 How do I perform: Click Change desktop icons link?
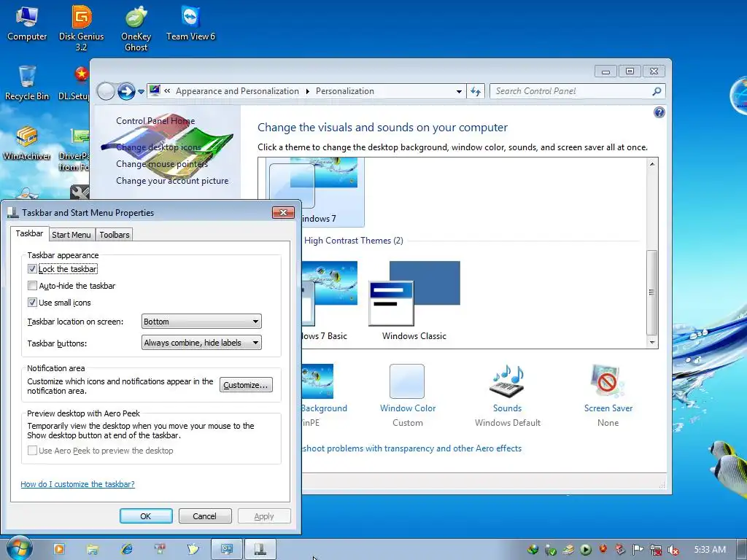pos(158,147)
